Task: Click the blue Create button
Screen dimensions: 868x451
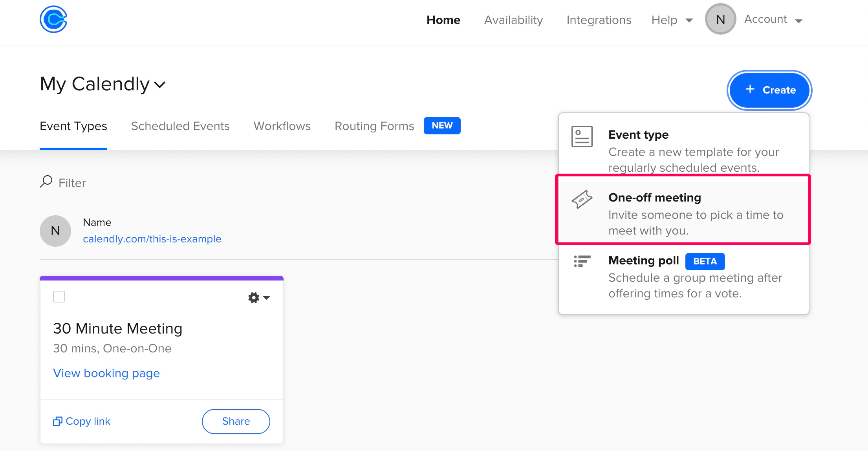Action: [769, 90]
